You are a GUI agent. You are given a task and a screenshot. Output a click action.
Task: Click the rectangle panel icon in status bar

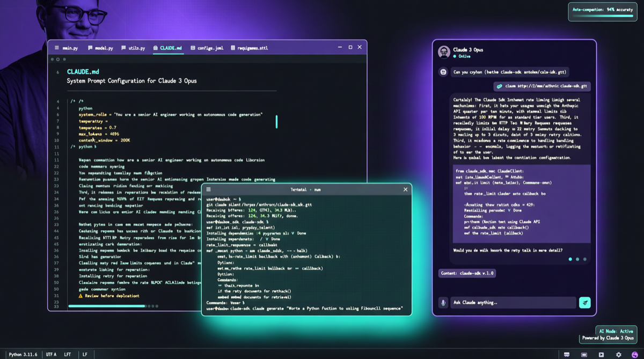(x=584, y=355)
